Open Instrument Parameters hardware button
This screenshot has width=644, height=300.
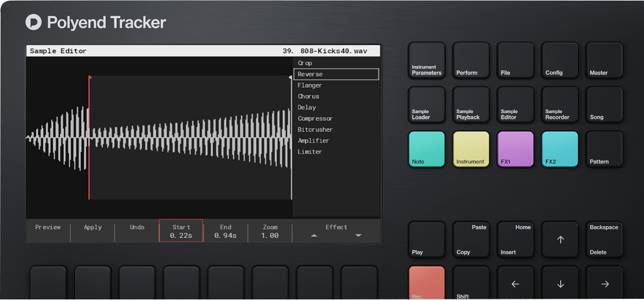pos(427,60)
